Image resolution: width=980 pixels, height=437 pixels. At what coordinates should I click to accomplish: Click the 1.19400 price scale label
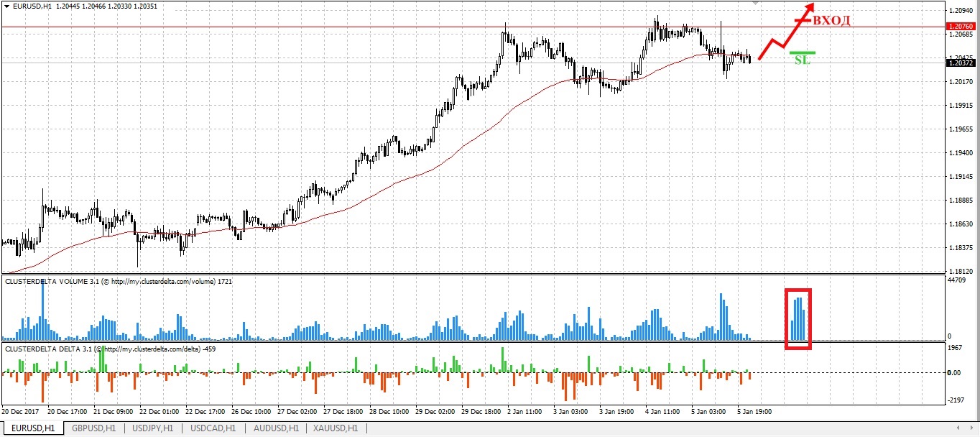coord(961,153)
